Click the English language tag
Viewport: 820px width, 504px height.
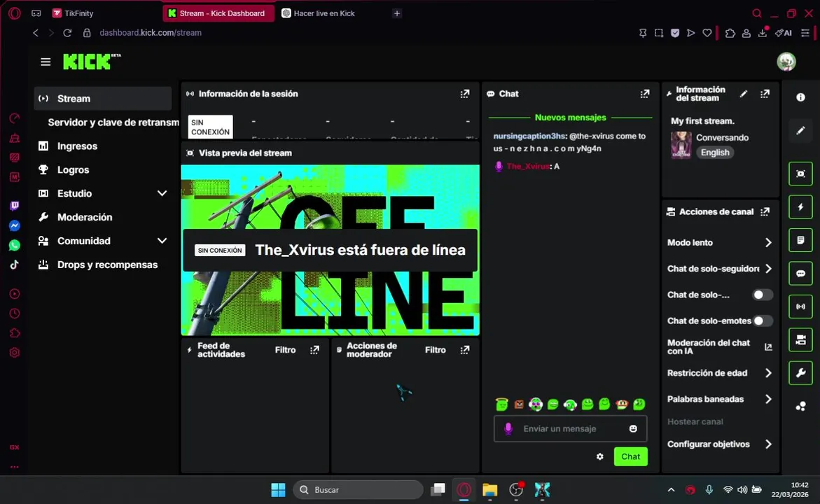pyautogui.click(x=715, y=153)
